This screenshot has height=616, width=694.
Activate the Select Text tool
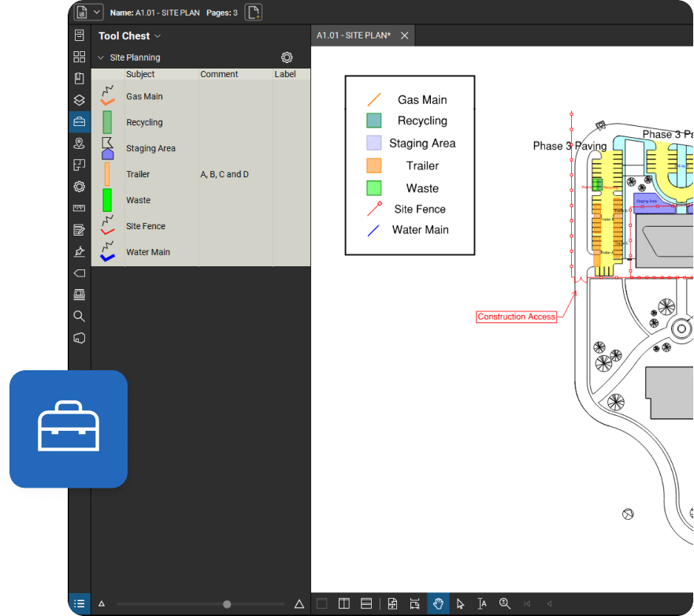[x=482, y=603]
